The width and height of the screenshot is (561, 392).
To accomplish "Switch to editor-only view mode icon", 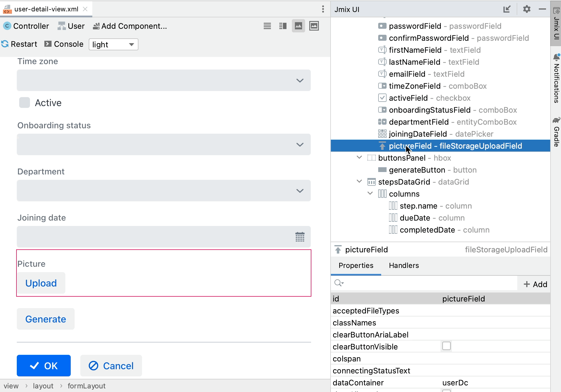I will tap(267, 26).
